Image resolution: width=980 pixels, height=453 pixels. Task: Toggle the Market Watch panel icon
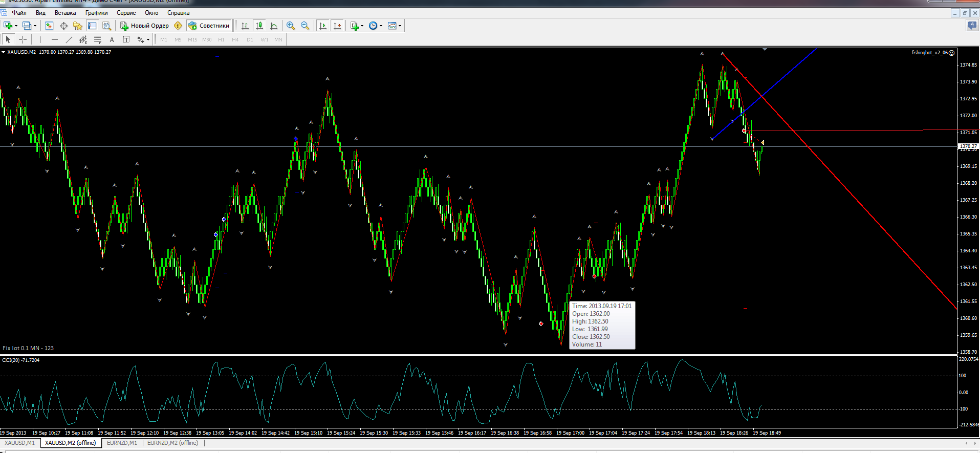tap(49, 26)
